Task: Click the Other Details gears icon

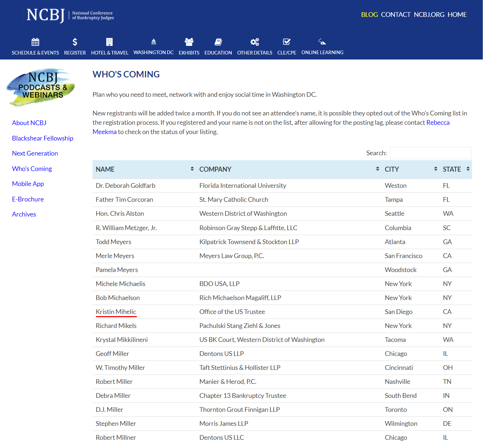Action: 255,42
